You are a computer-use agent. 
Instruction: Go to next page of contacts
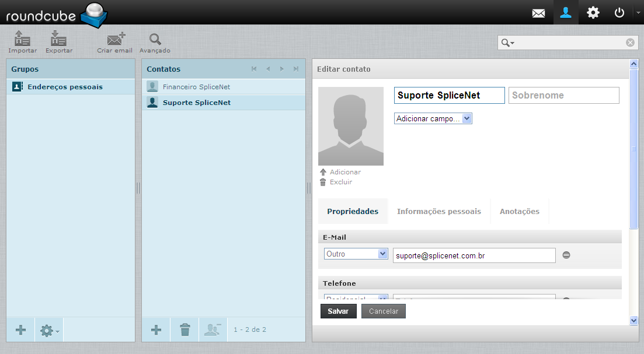[x=282, y=69]
